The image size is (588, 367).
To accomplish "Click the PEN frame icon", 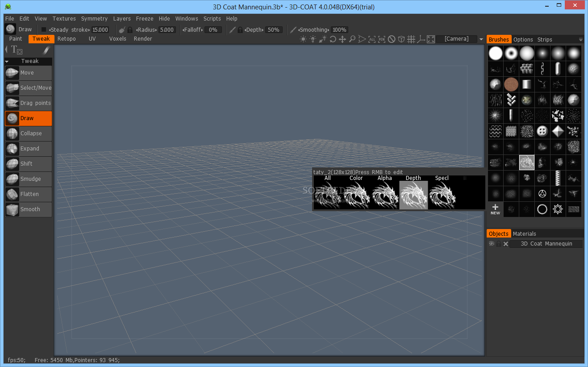I will tap(382, 39).
